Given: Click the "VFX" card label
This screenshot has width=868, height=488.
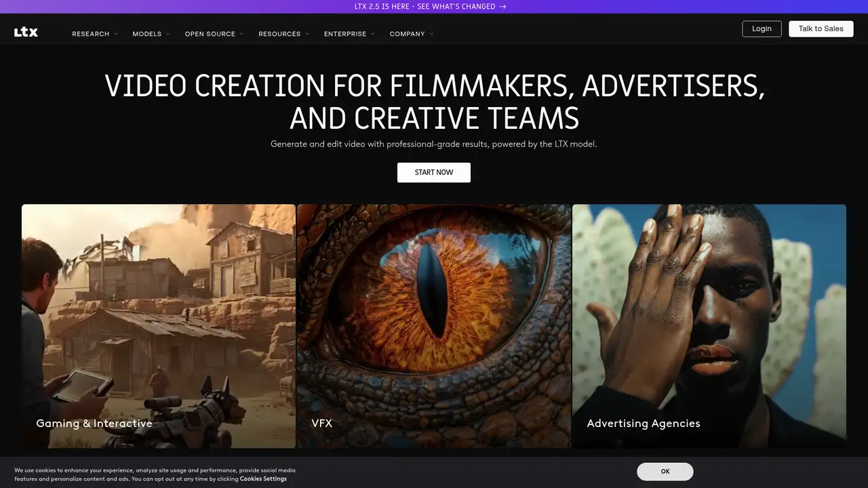Looking at the screenshot, I should point(322,424).
